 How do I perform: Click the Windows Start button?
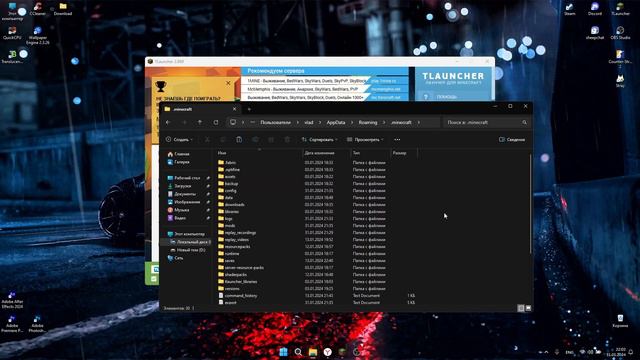283,352
